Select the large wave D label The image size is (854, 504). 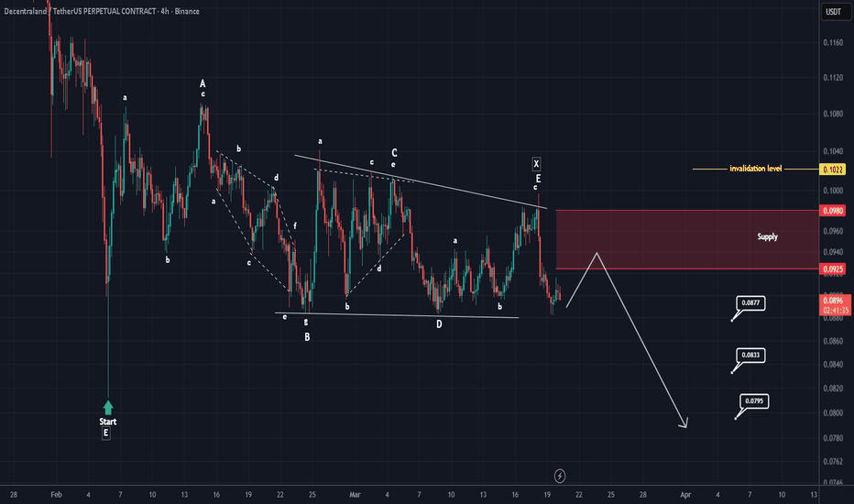pos(439,324)
